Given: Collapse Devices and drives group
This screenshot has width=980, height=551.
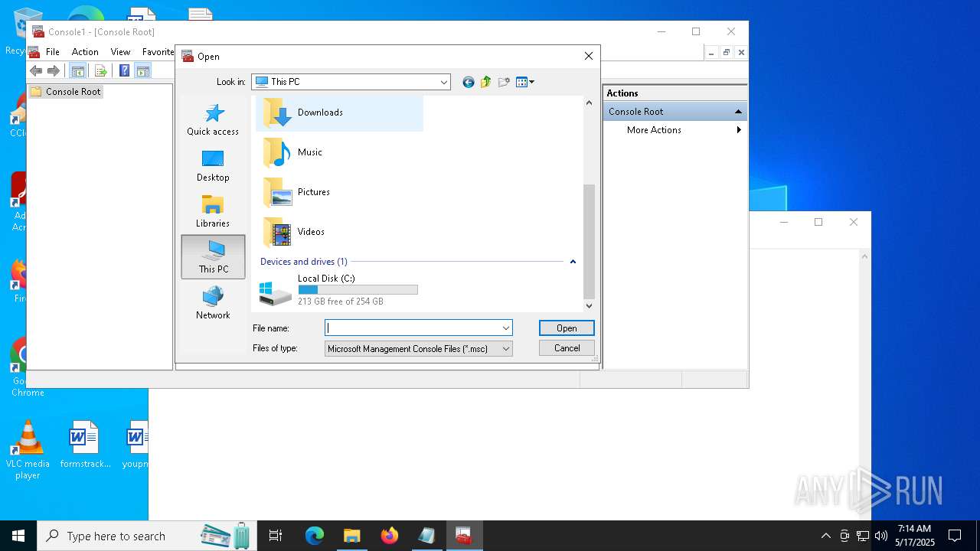Looking at the screenshot, I should coord(573,262).
